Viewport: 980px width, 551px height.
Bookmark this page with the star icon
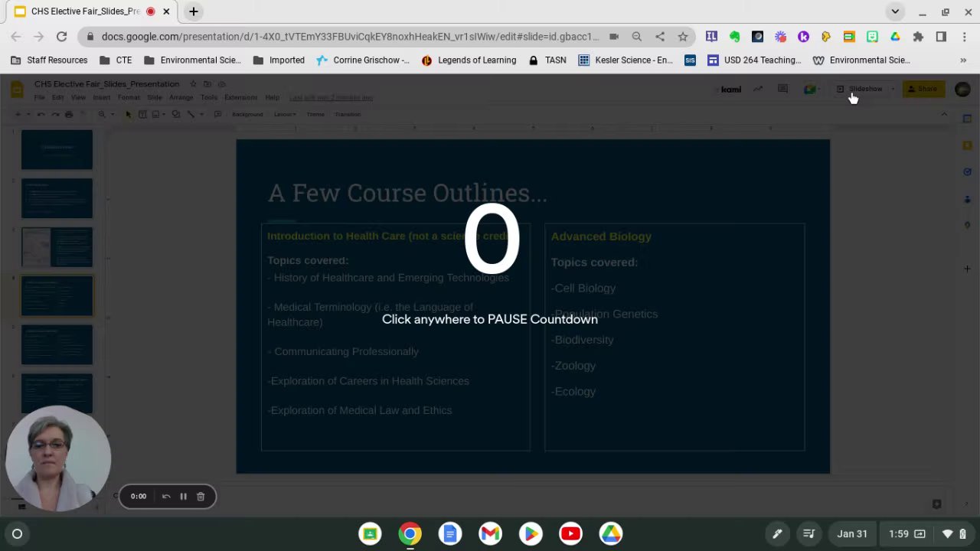[x=683, y=36]
